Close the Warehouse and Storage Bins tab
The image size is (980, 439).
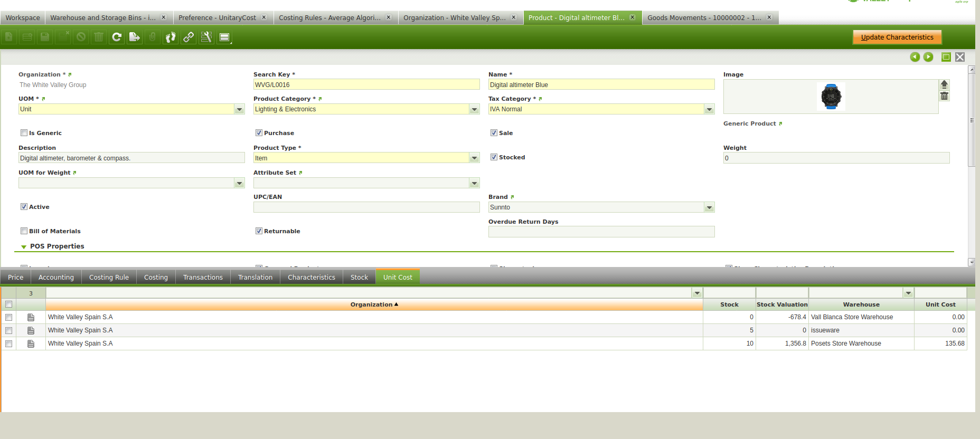click(164, 17)
